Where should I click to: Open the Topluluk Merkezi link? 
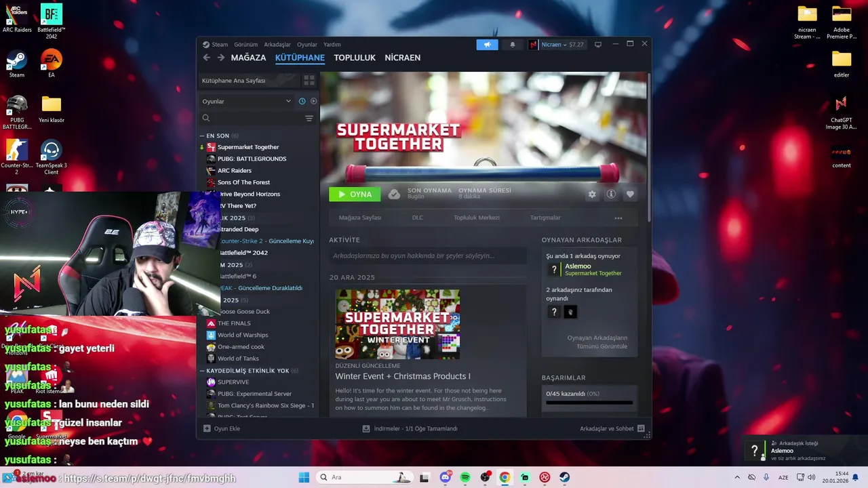coord(477,218)
